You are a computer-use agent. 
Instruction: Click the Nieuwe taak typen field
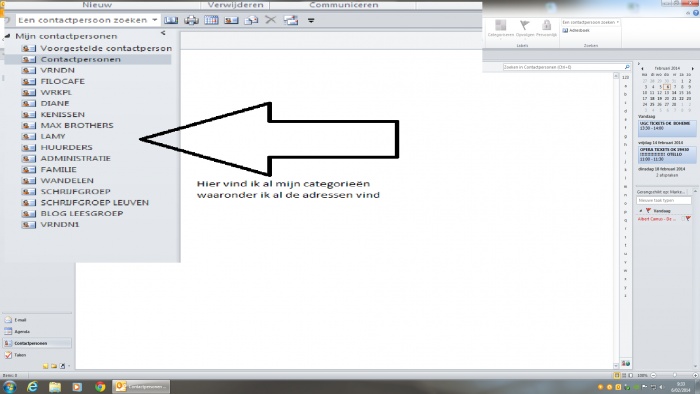663,200
